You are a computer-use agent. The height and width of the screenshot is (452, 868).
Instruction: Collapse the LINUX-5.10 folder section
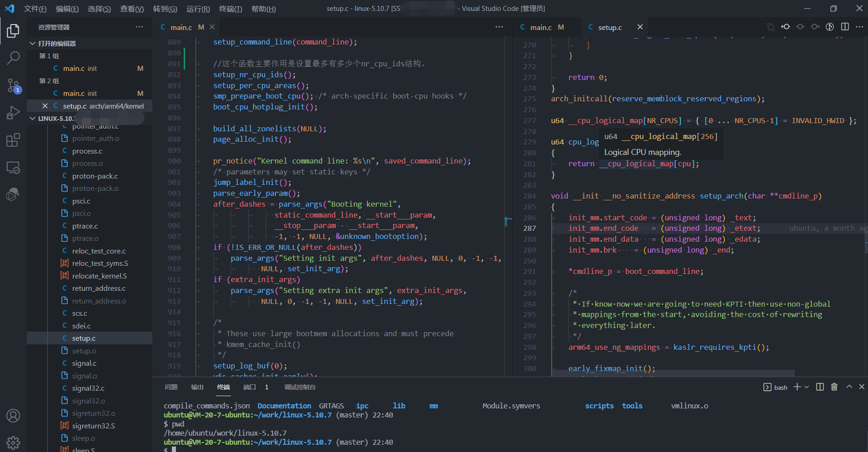pyautogui.click(x=33, y=118)
